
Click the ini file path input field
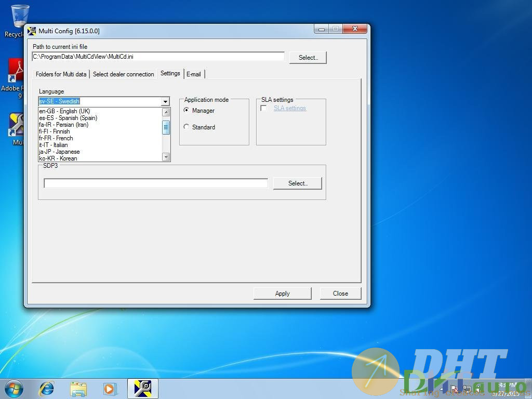coord(158,57)
